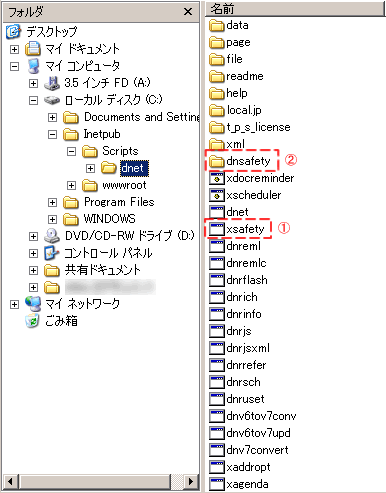Click the ごみ箱 recycle bin icon

[32, 321]
